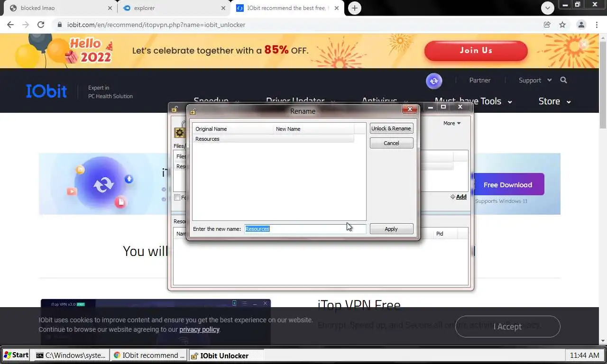
Task: Click the purple refresh circle icon in header
Action: 434,81
